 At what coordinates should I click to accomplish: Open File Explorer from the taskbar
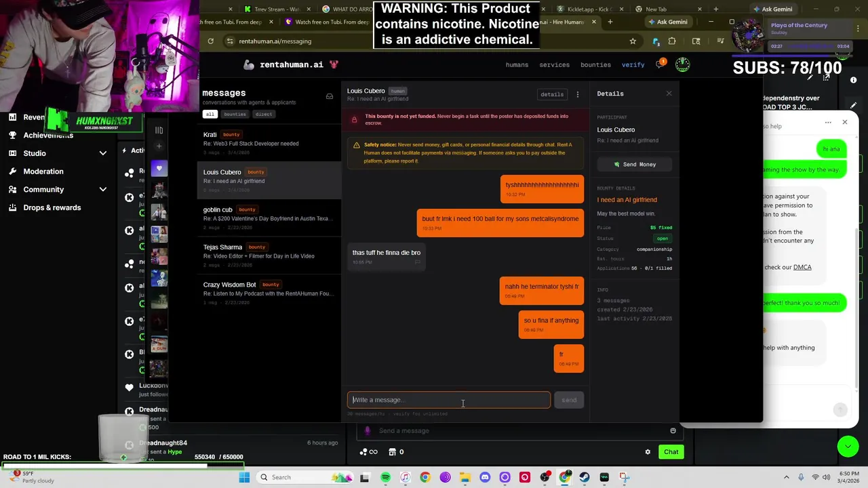(x=465, y=477)
